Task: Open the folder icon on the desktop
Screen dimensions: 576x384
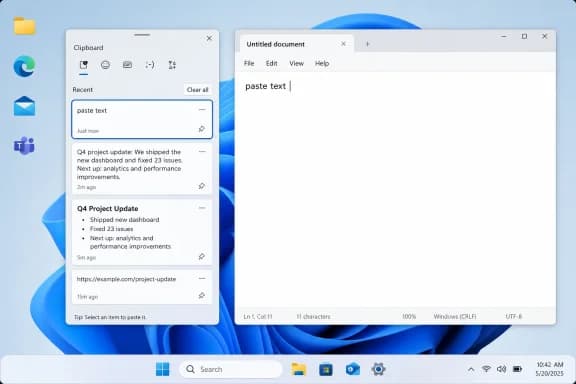Action: point(24,26)
